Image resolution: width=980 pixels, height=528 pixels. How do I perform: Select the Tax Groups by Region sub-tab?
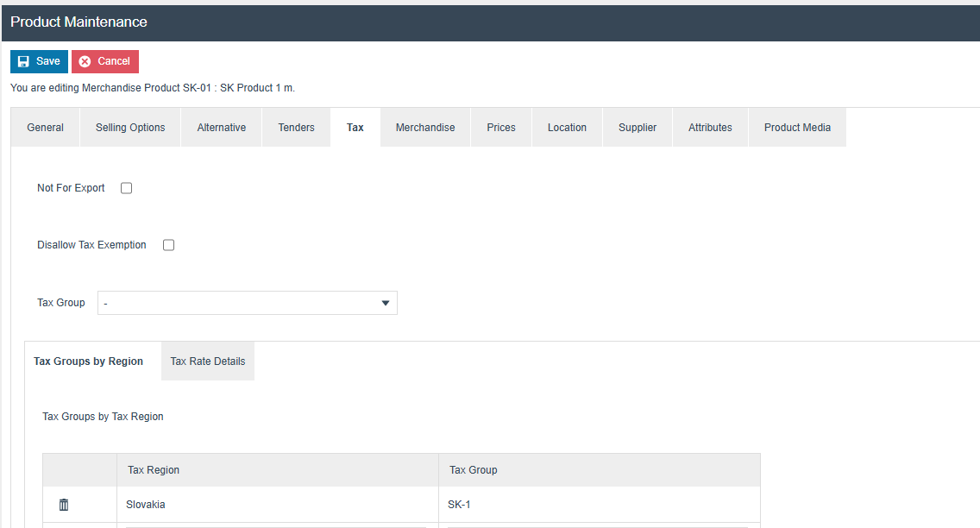tap(89, 361)
